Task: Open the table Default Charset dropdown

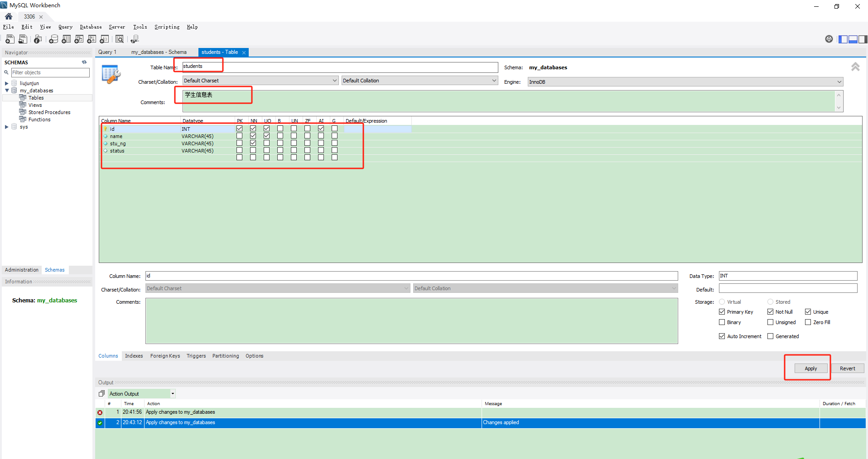Action: (260, 81)
